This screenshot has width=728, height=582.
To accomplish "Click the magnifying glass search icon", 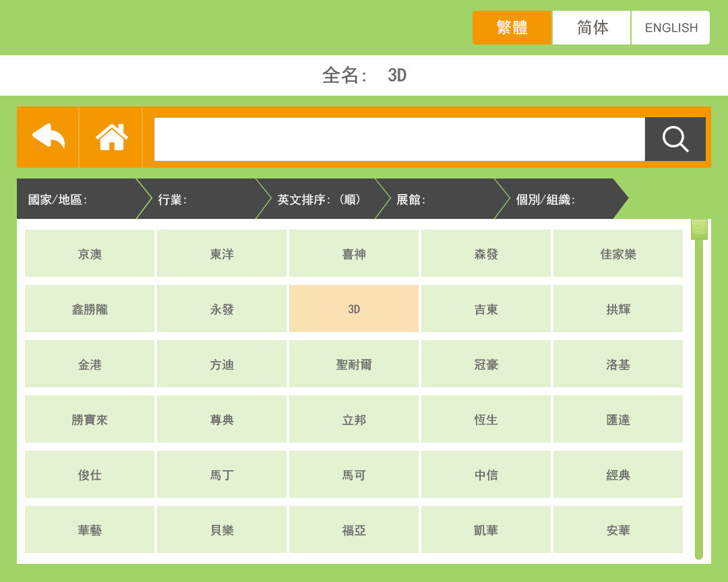I will click(x=675, y=139).
